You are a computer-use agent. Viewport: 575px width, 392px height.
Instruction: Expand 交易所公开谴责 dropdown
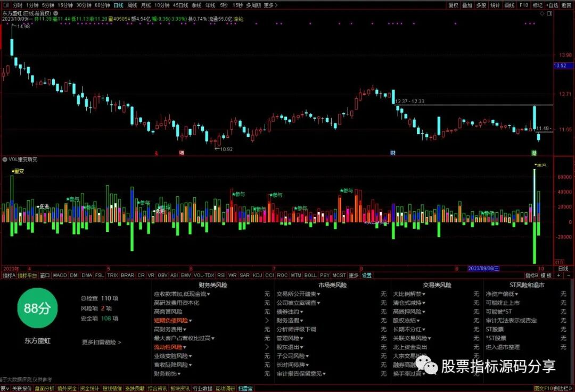(x=298, y=294)
